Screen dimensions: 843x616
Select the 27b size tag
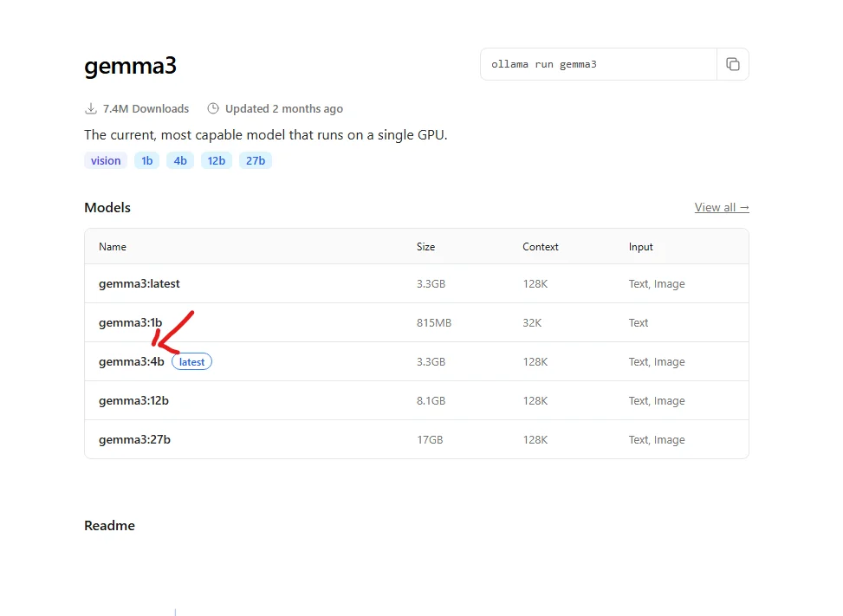click(x=256, y=161)
